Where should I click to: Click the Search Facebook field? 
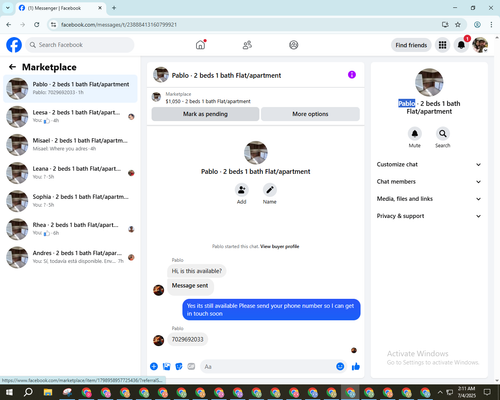point(80,45)
